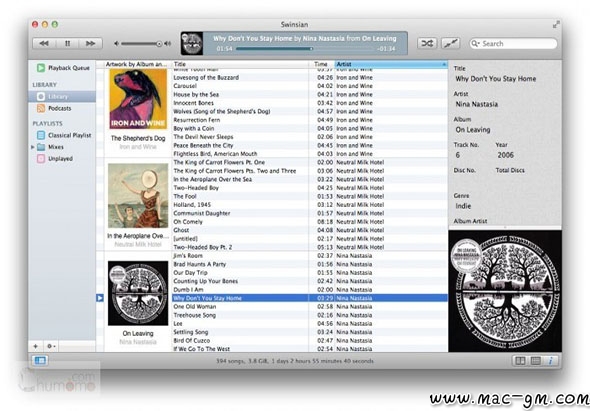The width and height of the screenshot is (590, 411).
Task: Click the now playing indicator arrow
Action: (100, 298)
